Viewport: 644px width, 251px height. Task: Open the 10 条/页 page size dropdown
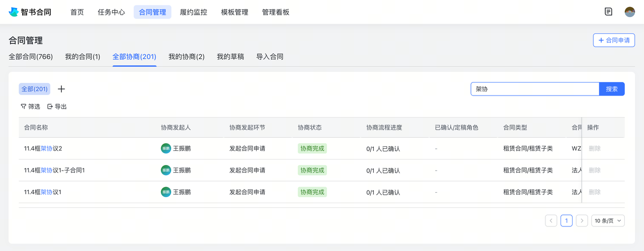tap(608, 220)
